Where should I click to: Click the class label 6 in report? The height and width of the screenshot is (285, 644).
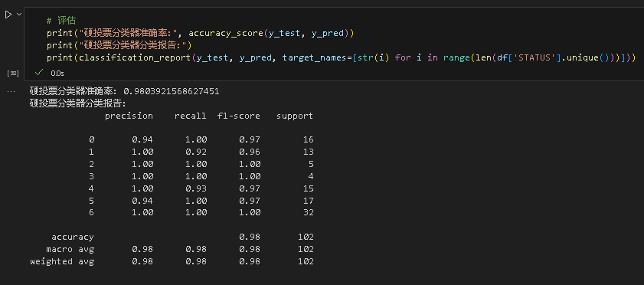tap(91, 213)
